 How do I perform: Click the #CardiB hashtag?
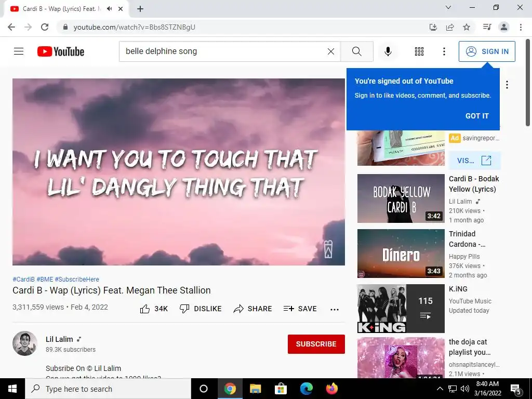[x=23, y=279]
